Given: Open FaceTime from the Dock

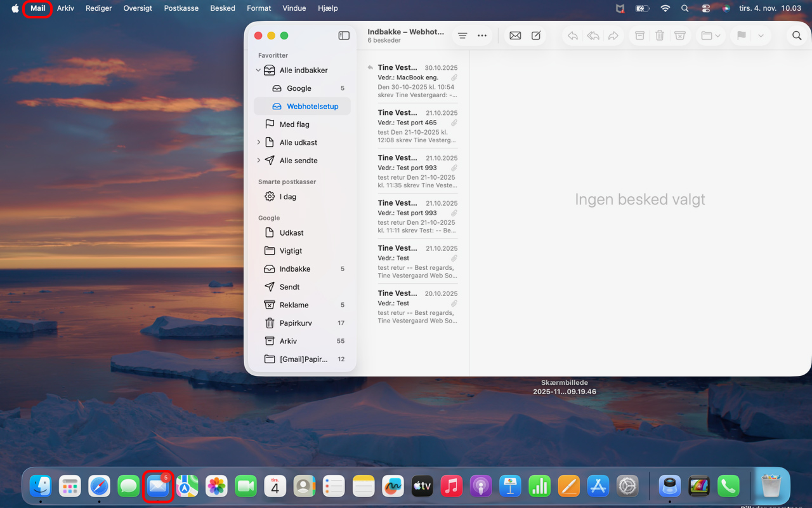Looking at the screenshot, I should tap(246, 486).
